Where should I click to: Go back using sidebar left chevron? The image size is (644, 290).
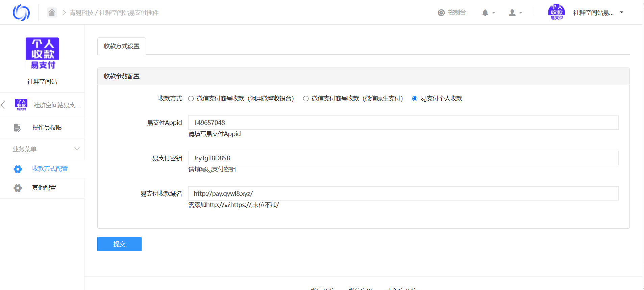click(3, 105)
